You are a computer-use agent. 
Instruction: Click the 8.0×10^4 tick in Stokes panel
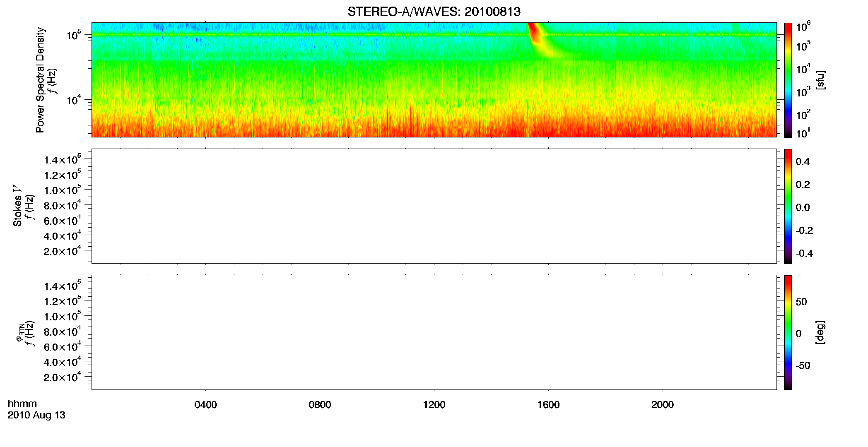coord(62,205)
